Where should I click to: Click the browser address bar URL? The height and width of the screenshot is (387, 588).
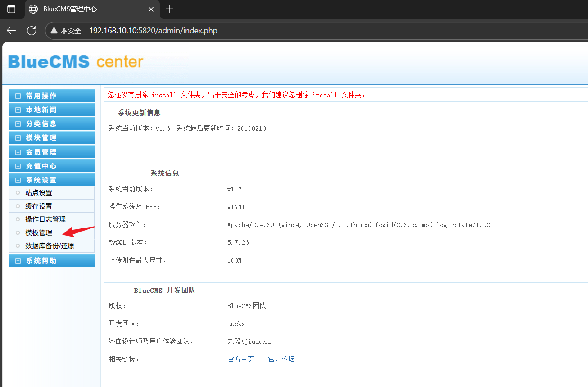coord(153,31)
